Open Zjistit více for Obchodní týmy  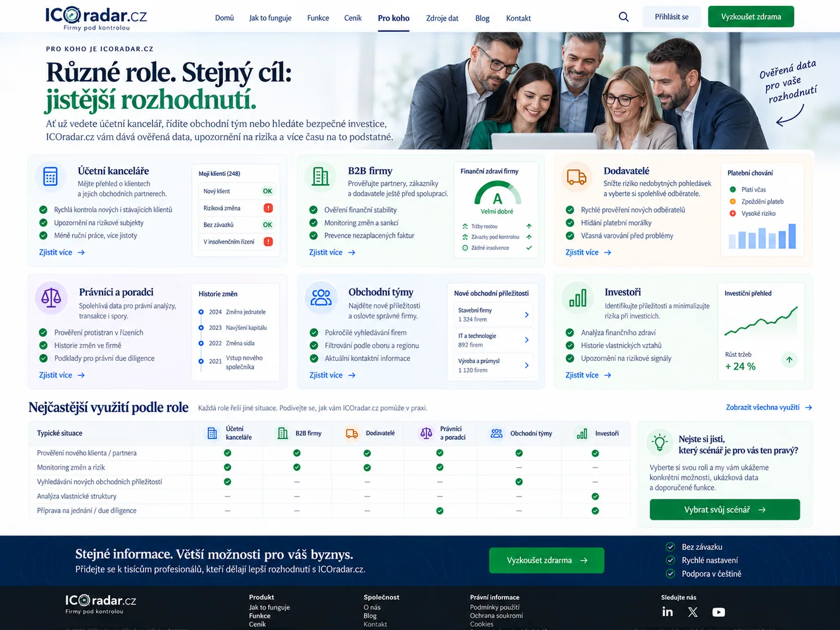coord(332,375)
